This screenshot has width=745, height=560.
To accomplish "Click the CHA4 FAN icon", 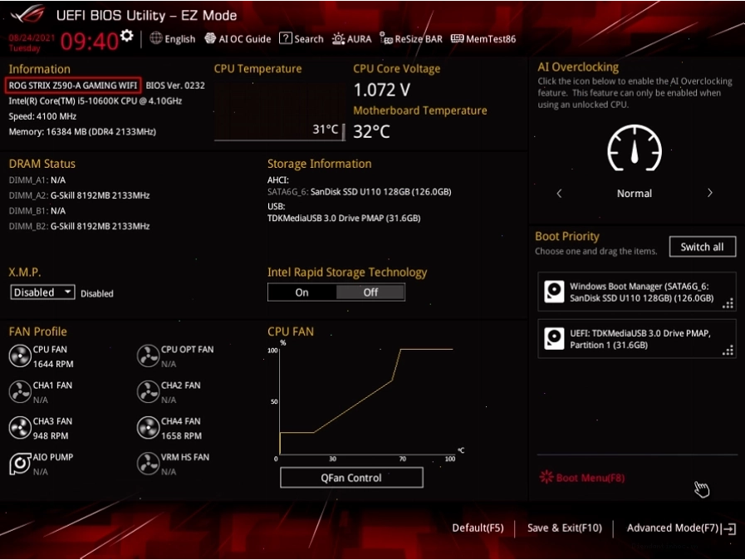I will 148,428.
